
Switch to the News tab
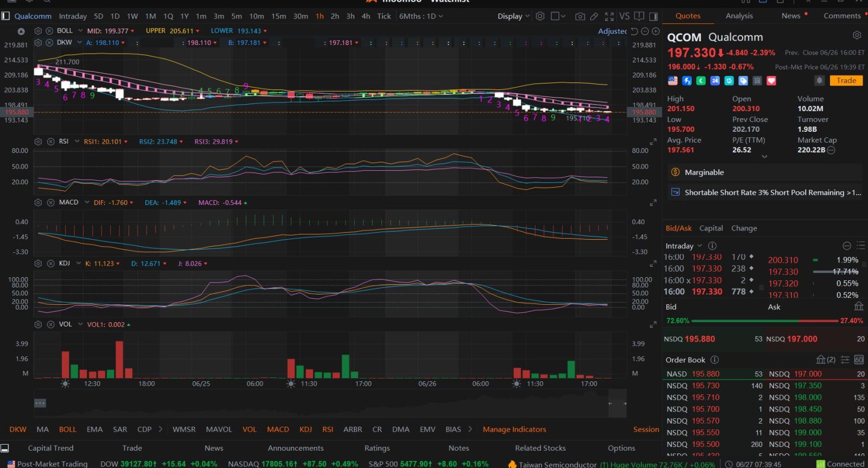[x=791, y=16]
